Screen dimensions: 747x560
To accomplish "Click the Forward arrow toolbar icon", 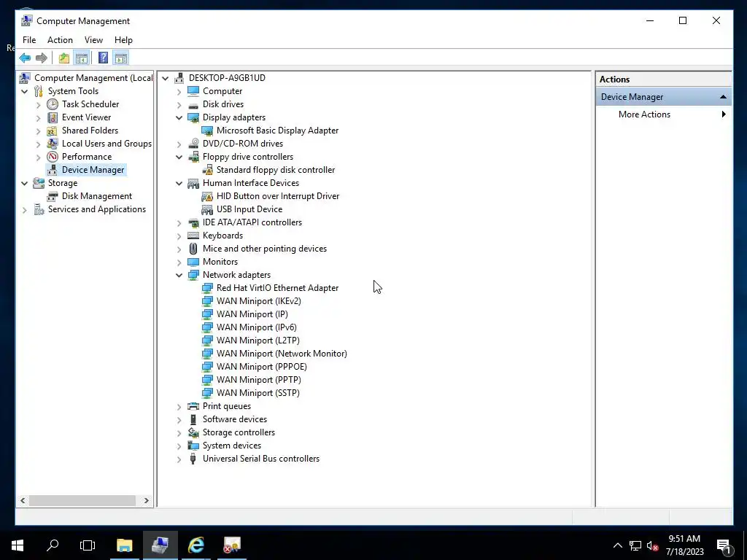I will pos(42,58).
